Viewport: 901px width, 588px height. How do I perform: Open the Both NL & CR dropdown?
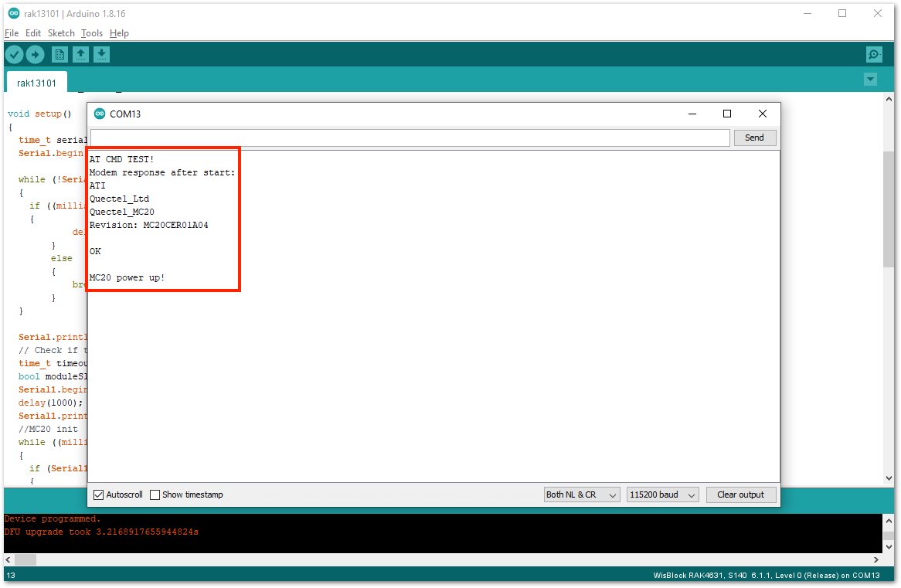coord(582,495)
